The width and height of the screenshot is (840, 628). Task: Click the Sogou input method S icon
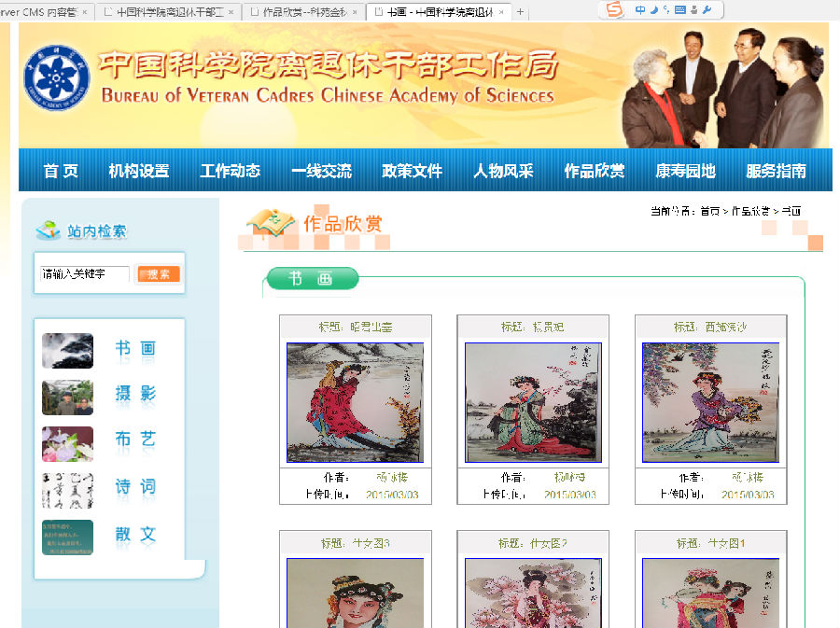tap(613, 10)
